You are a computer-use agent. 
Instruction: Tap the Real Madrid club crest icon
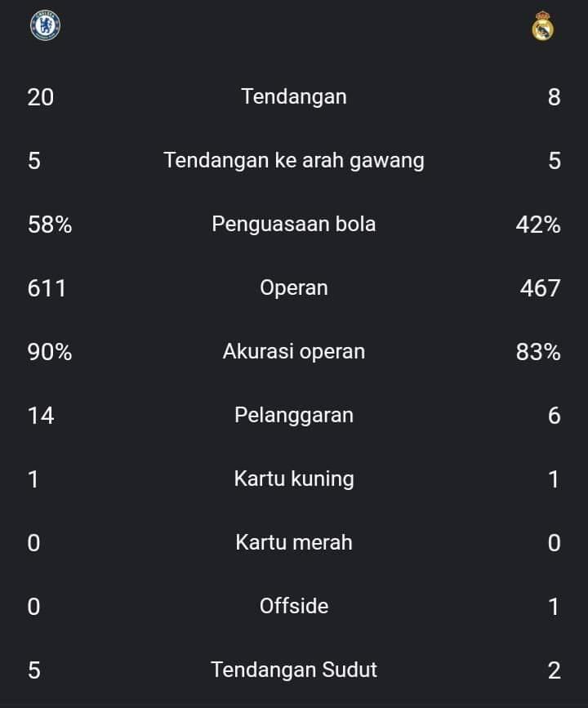pyautogui.click(x=542, y=26)
